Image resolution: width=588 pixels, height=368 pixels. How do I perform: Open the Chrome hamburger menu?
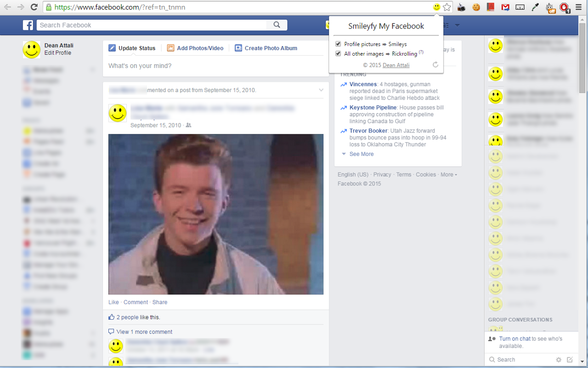(579, 7)
